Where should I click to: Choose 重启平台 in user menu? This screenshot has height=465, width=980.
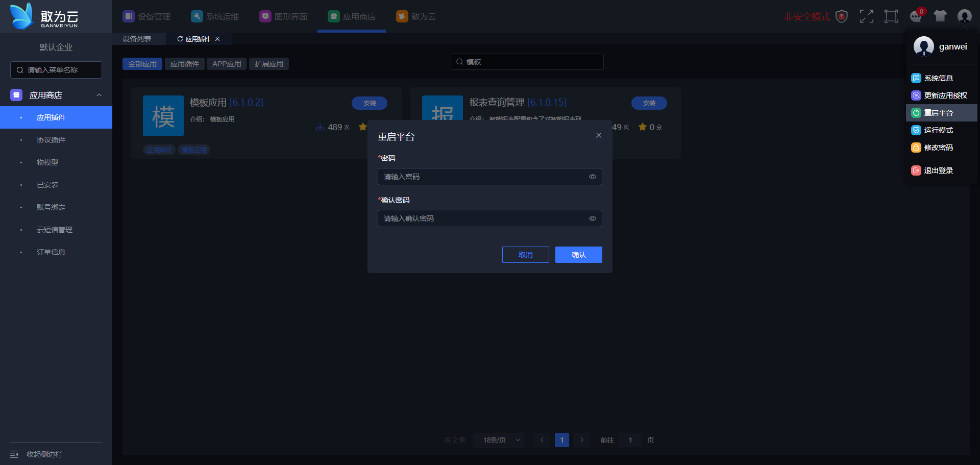coord(942,113)
